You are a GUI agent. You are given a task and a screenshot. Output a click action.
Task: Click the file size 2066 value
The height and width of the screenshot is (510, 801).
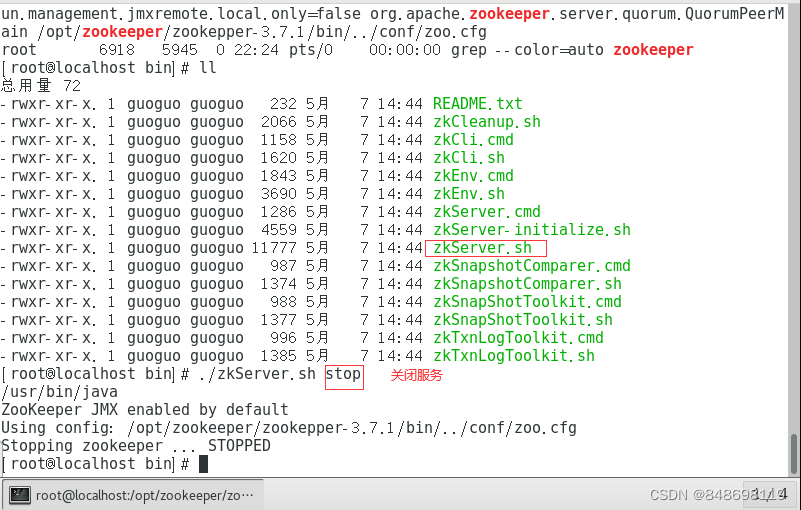pos(278,122)
